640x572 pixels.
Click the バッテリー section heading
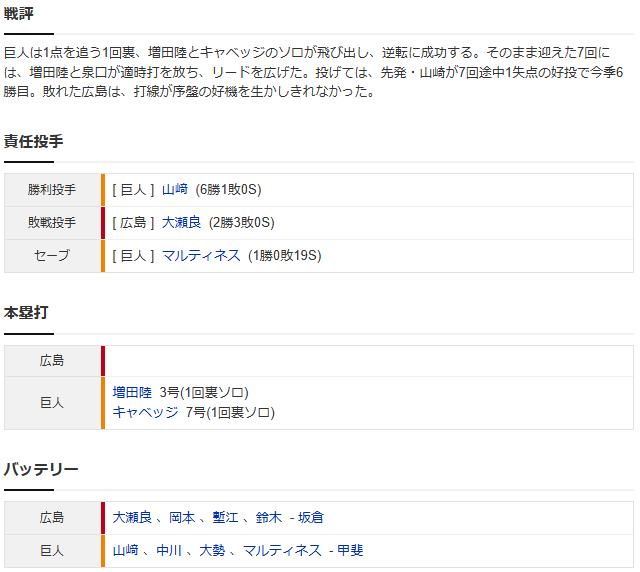(41, 469)
